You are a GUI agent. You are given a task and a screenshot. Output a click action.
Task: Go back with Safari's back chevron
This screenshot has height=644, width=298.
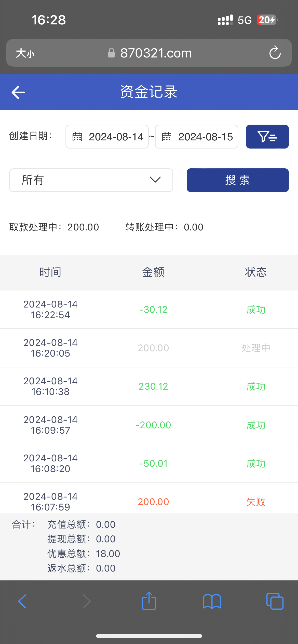(x=22, y=601)
